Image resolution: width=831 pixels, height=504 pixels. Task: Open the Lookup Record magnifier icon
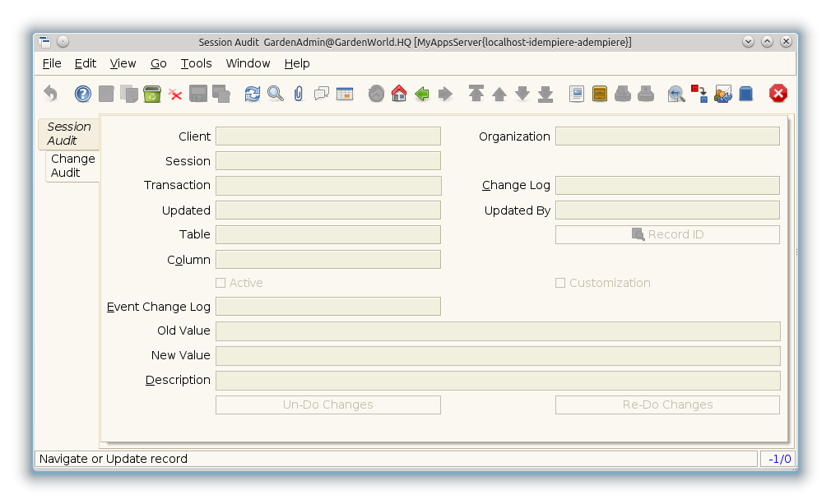(276, 94)
